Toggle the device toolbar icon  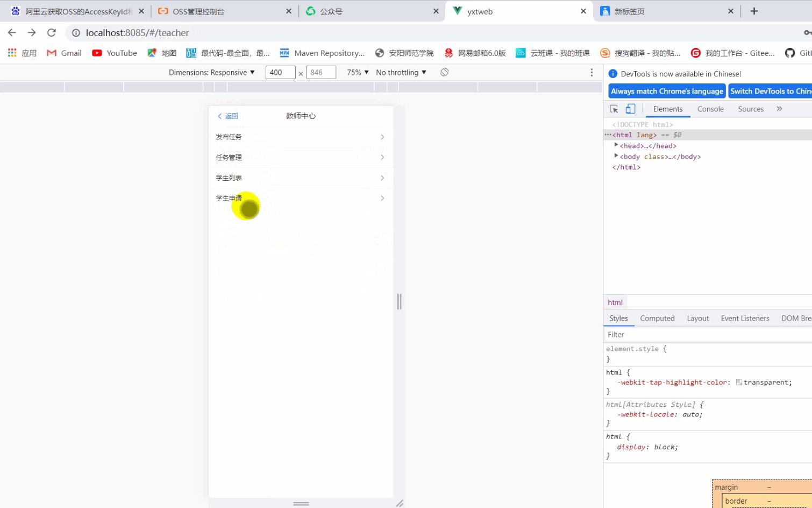tap(630, 109)
